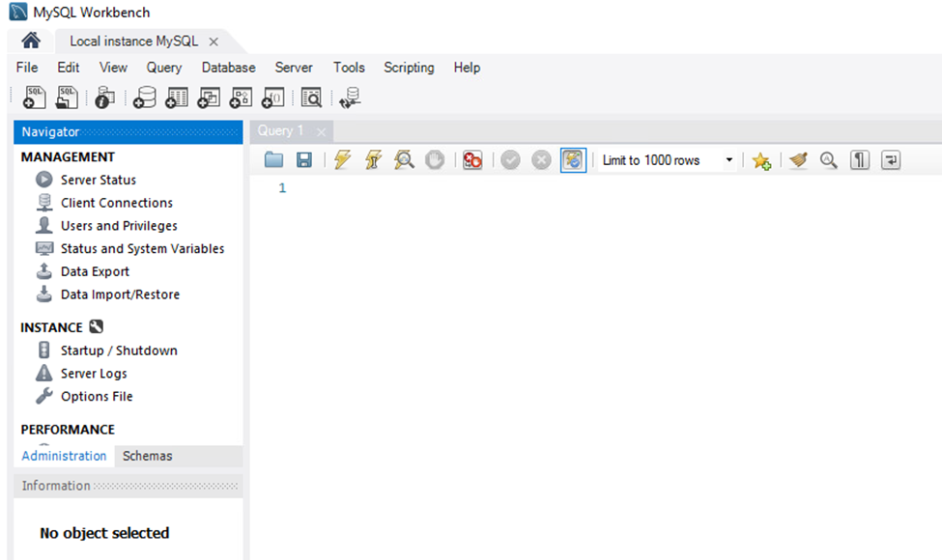942x560 pixels.
Task: Open Server Status page
Action: tap(98, 180)
